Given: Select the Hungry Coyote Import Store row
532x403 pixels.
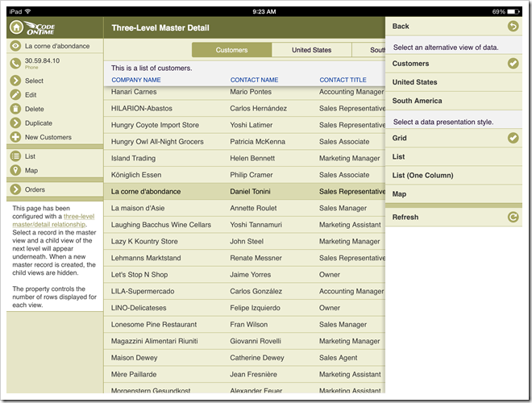Looking at the screenshot, I should tap(244, 125).
